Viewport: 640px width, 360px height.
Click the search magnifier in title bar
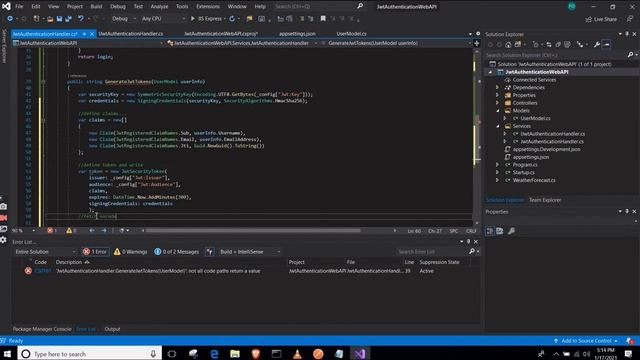tap(360, 6)
